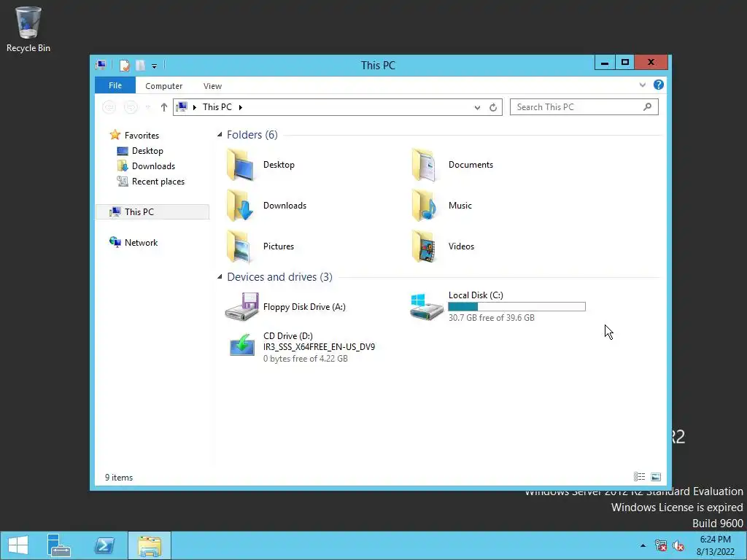
Task: Collapse the Folders (6) group
Action: coord(220,135)
